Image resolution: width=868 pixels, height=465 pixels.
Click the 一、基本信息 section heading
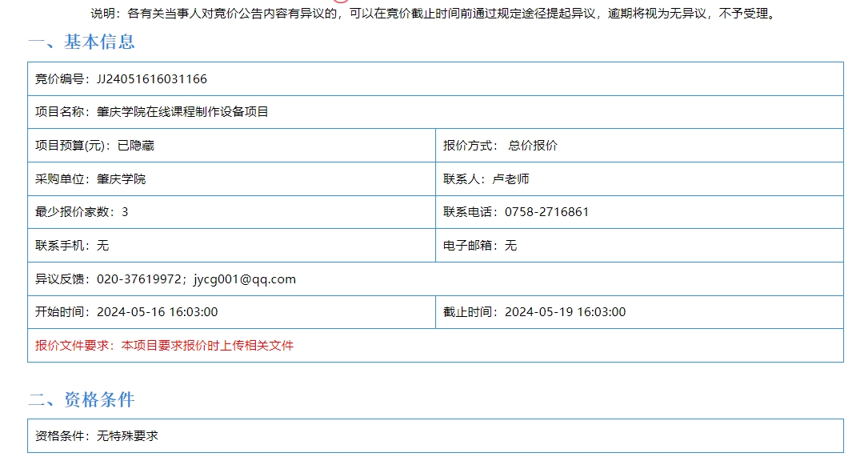(82, 42)
